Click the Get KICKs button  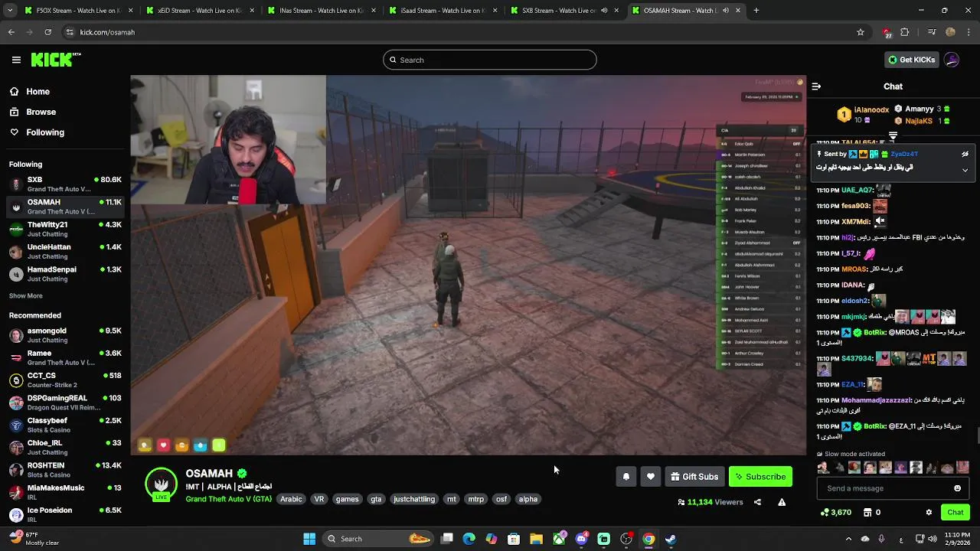click(911, 60)
